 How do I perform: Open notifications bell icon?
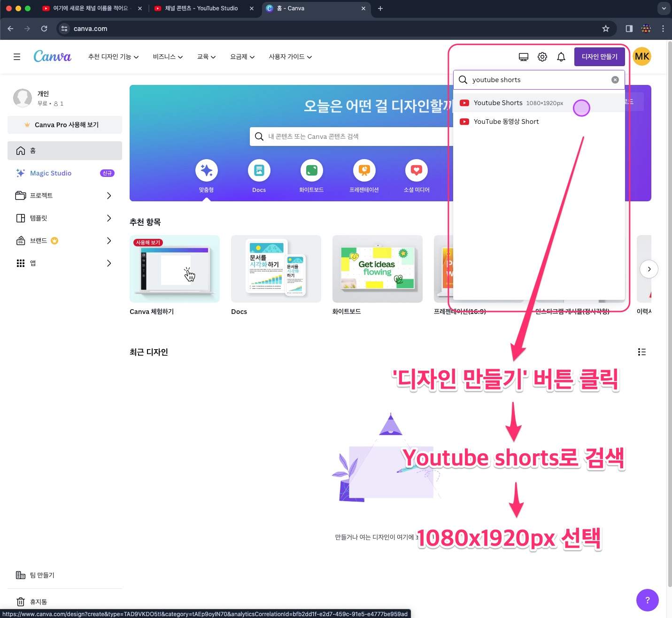[561, 57]
